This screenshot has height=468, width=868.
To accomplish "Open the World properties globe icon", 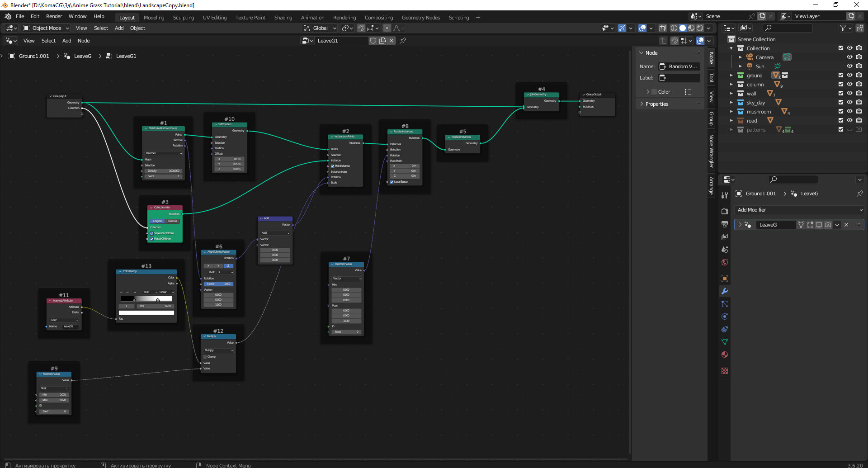I will point(725,263).
